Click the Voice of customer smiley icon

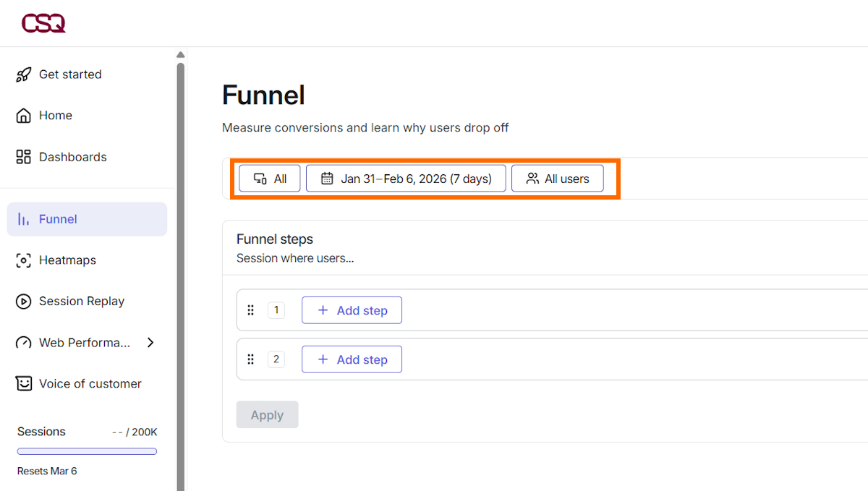tap(22, 383)
